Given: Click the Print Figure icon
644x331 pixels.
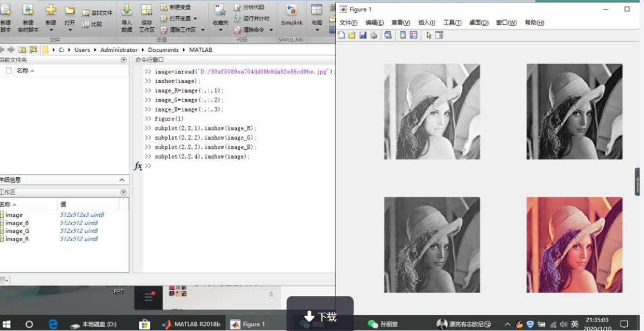Looking at the screenshot, I should (373, 35).
